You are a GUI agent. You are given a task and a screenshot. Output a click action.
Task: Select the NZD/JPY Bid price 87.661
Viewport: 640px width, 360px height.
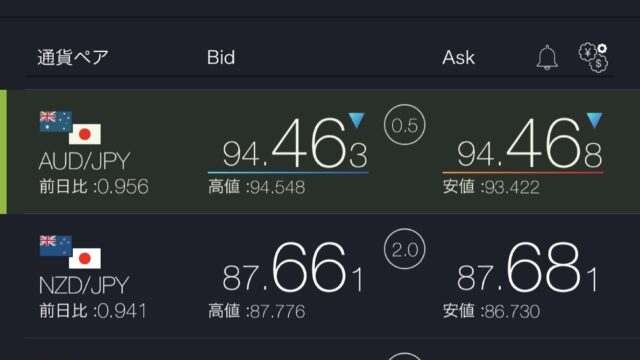click(293, 267)
